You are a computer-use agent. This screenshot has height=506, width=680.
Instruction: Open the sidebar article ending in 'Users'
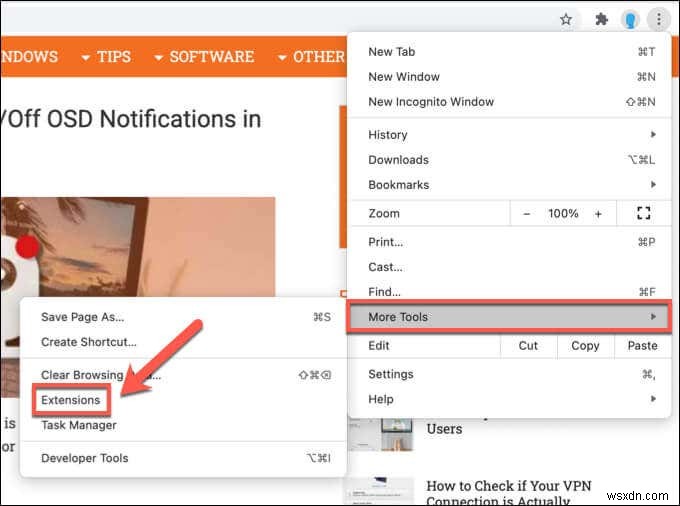point(445,429)
